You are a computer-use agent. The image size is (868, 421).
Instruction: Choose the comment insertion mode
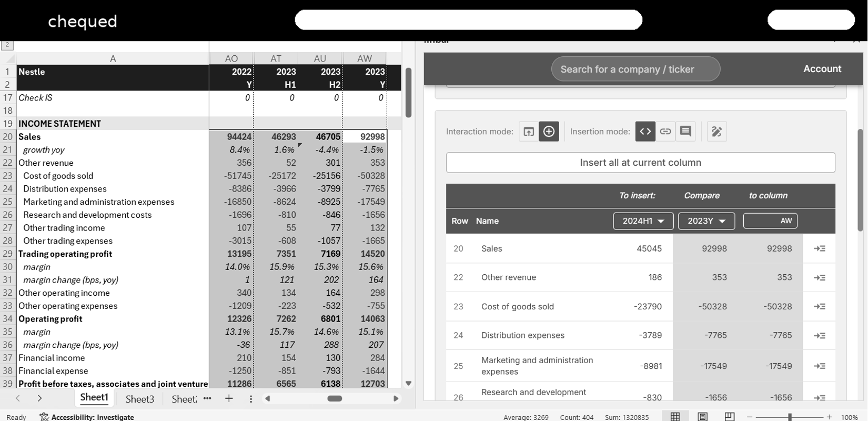685,132
